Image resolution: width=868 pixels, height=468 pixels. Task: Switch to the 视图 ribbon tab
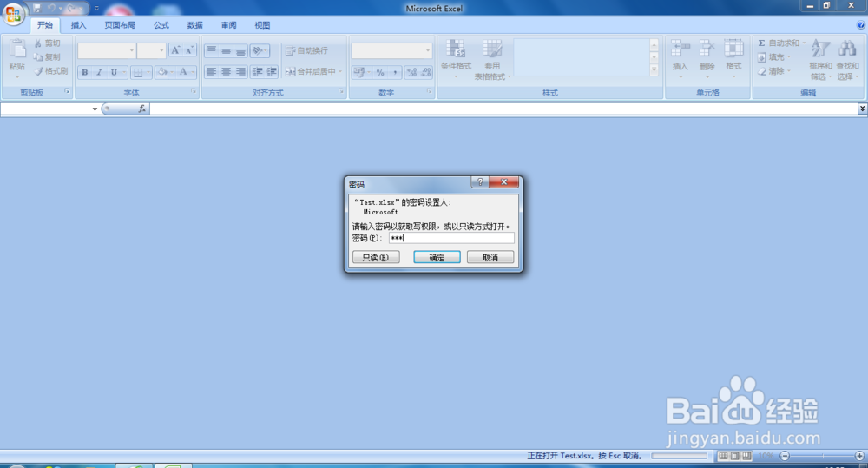pyautogui.click(x=262, y=25)
